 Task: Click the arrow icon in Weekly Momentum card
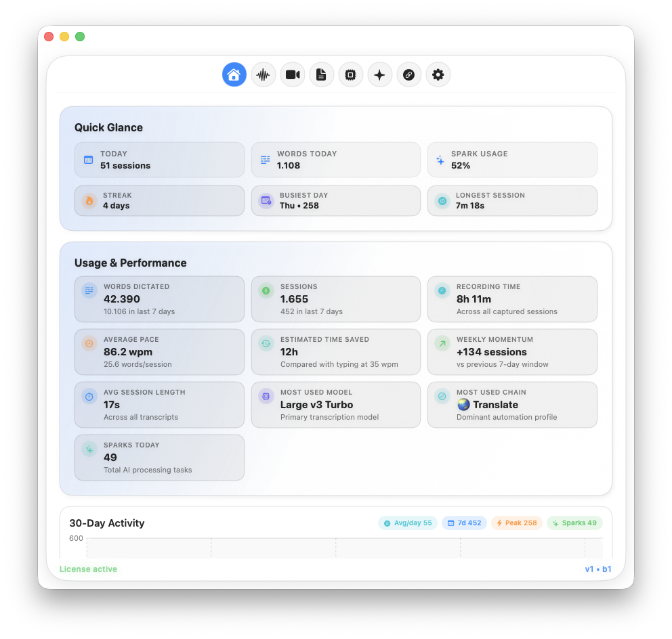(x=442, y=343)
